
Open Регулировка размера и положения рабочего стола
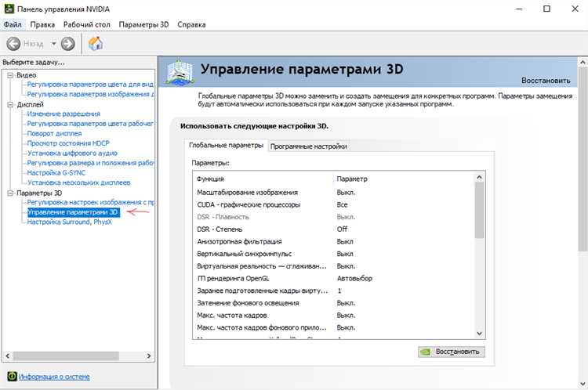(x=90, y=163)
